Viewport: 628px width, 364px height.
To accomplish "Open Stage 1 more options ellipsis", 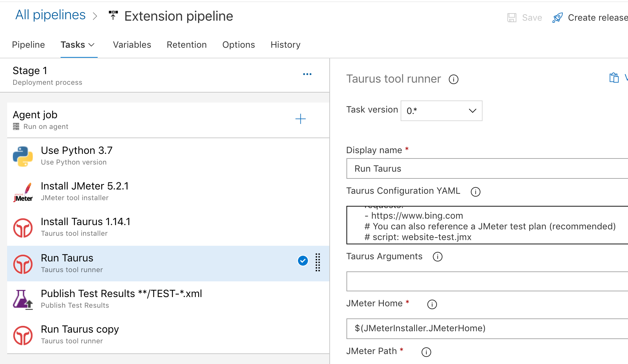I will pyautogui.click(x=307, y=74).
